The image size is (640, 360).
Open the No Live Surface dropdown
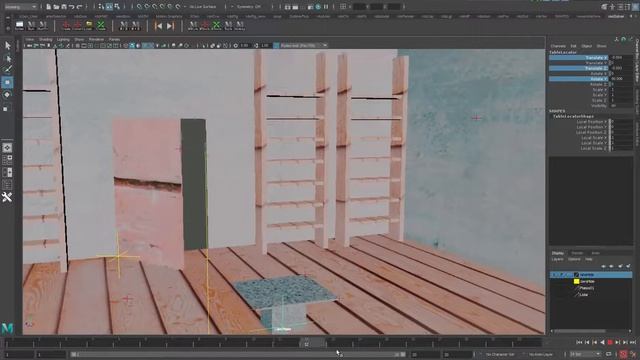pos(202,7)
